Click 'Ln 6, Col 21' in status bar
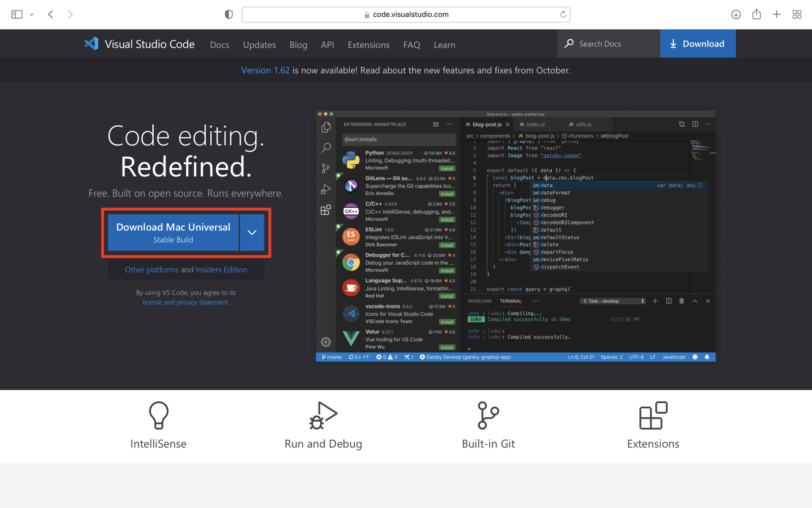 coord(581,357)
